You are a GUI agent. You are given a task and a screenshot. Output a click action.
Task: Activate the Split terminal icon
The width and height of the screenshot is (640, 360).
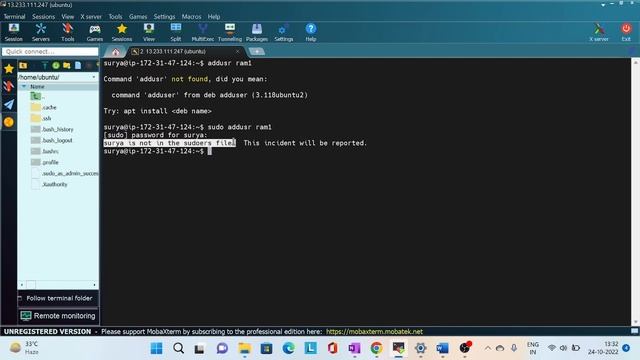176,32
